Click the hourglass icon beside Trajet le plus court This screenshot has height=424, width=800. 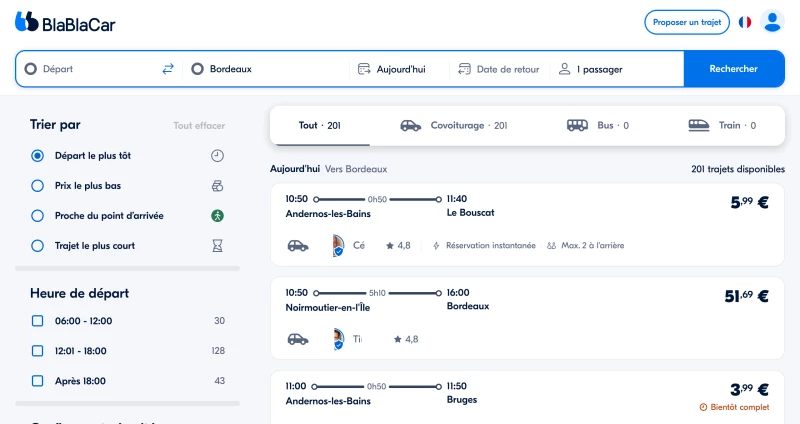[217, 246]
